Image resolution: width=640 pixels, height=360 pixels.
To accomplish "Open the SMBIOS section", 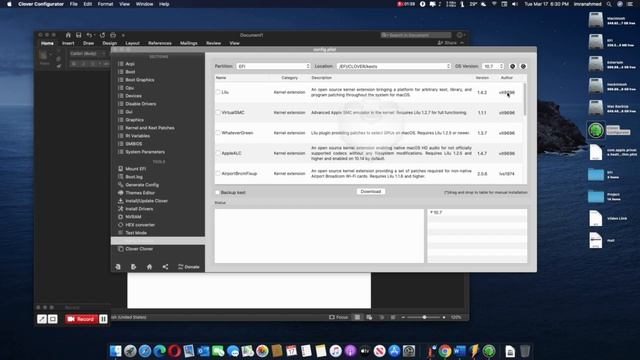I will coord(133,144).
